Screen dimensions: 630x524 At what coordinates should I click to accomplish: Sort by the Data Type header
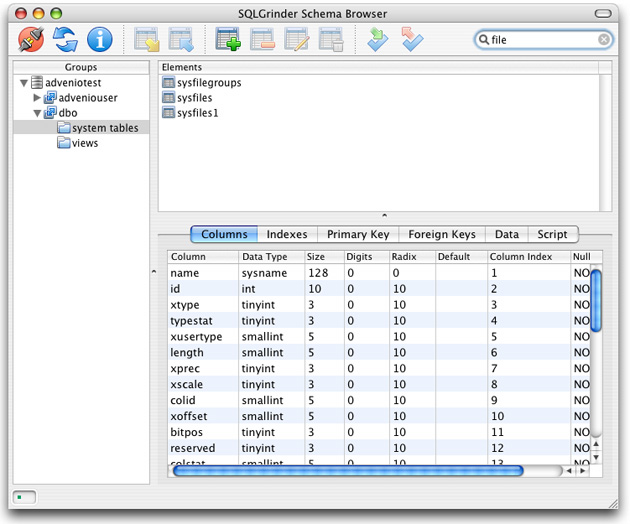coord(271,257)
